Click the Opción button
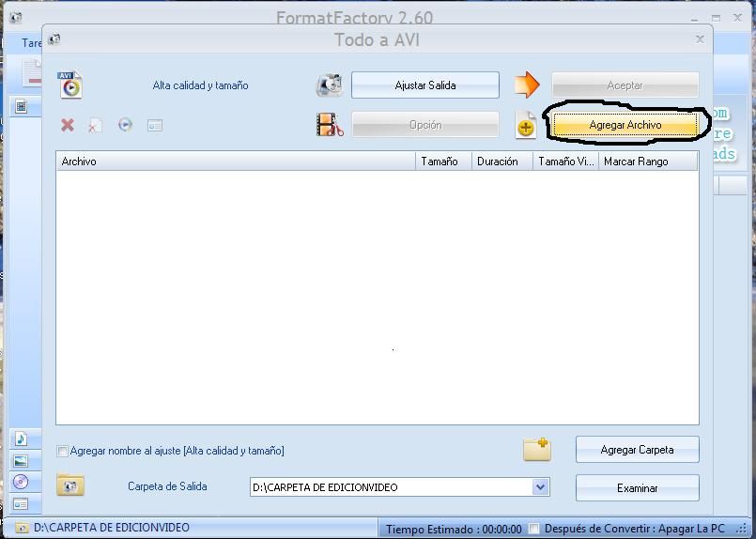756x539 pixels. point(425,125)
